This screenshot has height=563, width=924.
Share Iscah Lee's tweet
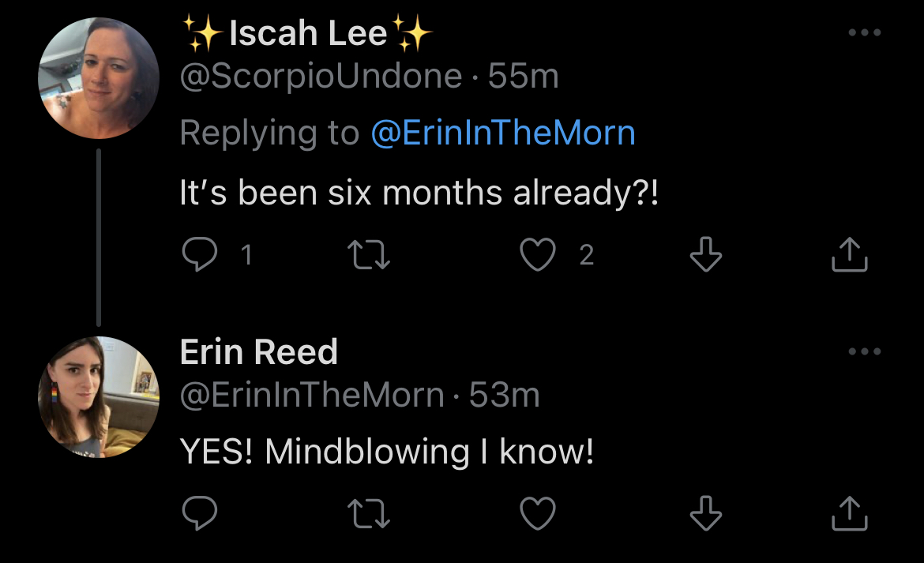pyautogui.click(x=851, y=254)
